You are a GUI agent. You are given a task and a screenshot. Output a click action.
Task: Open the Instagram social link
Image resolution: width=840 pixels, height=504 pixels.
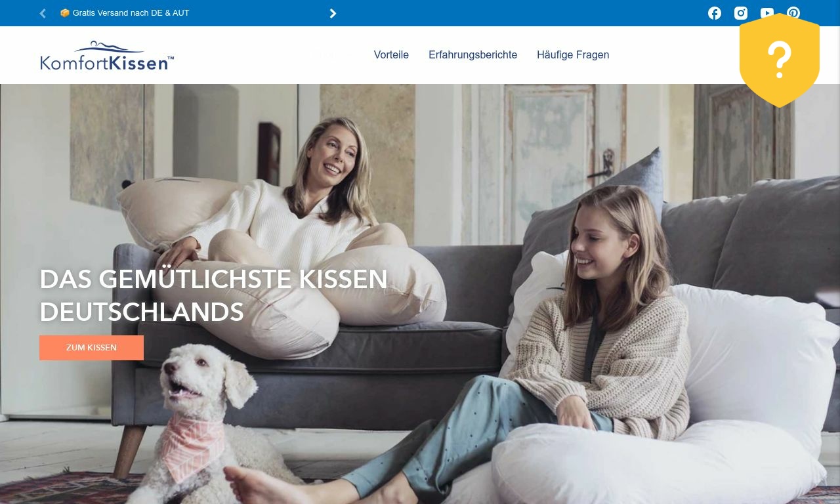pos(741,13)
